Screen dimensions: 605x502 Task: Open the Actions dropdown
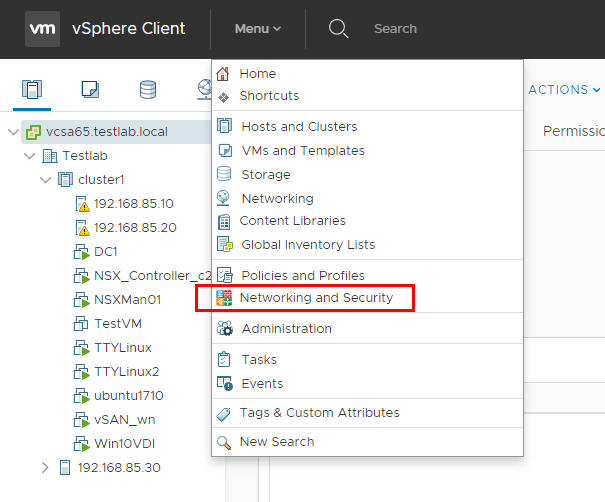click(563, 90)
